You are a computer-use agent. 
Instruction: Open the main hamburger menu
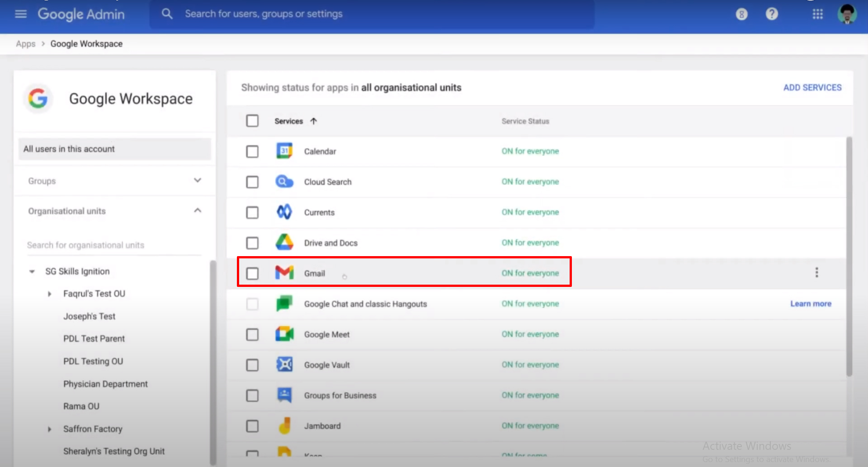pos(21,14)
